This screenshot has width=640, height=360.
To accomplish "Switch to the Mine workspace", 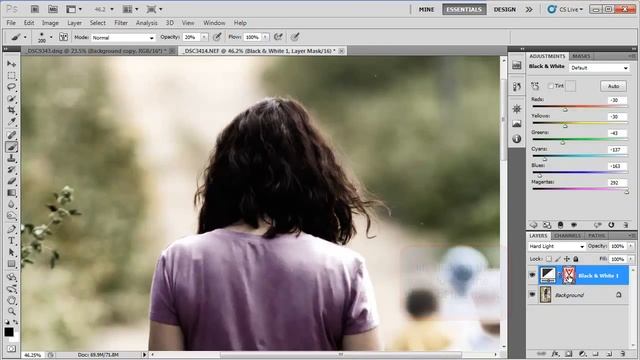I will tap(426, 9).
